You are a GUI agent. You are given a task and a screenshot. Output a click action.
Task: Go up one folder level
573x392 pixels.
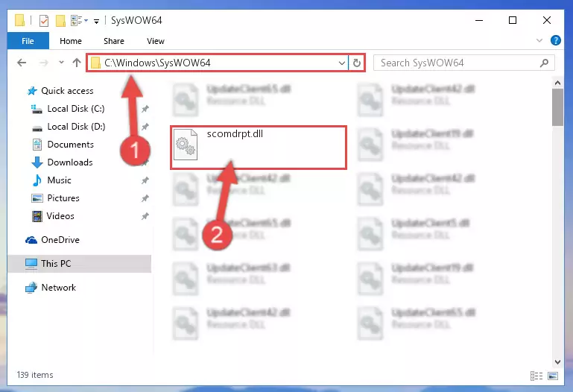[x=77, y=63]
